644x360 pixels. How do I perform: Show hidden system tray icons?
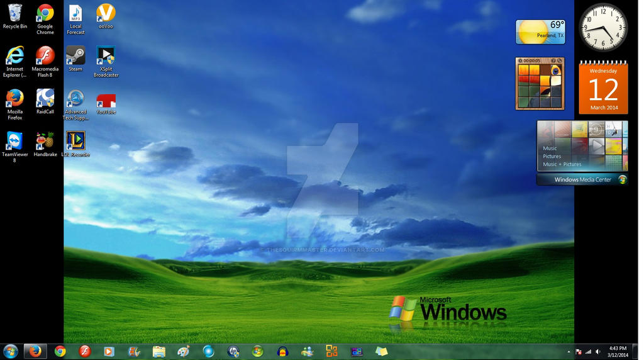pos(569,352)
